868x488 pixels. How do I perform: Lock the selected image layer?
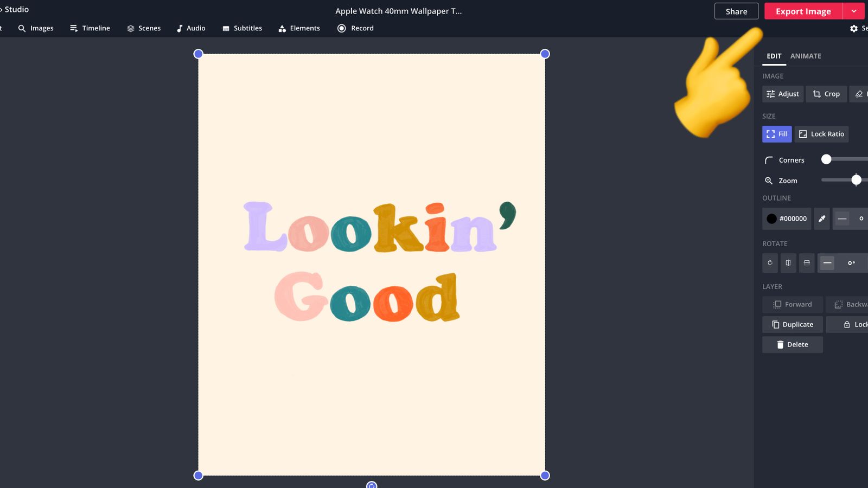click(x=852, y=324)
